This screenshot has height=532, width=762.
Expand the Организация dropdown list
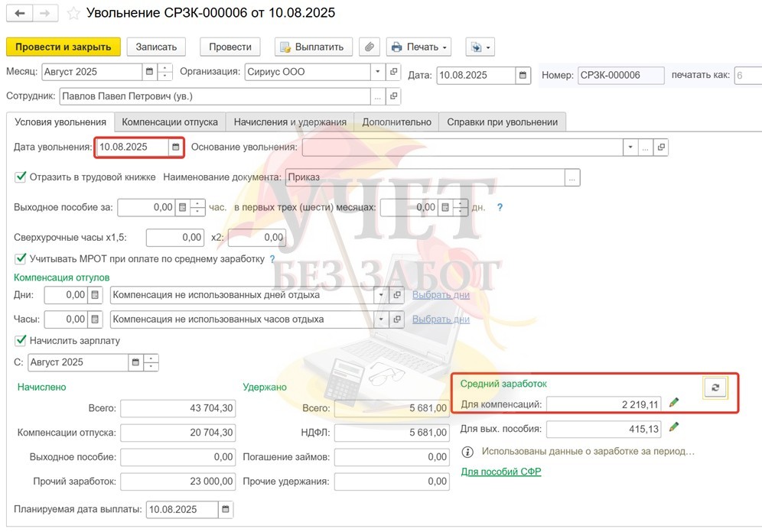pyautogui.click(x=378, y=73)
